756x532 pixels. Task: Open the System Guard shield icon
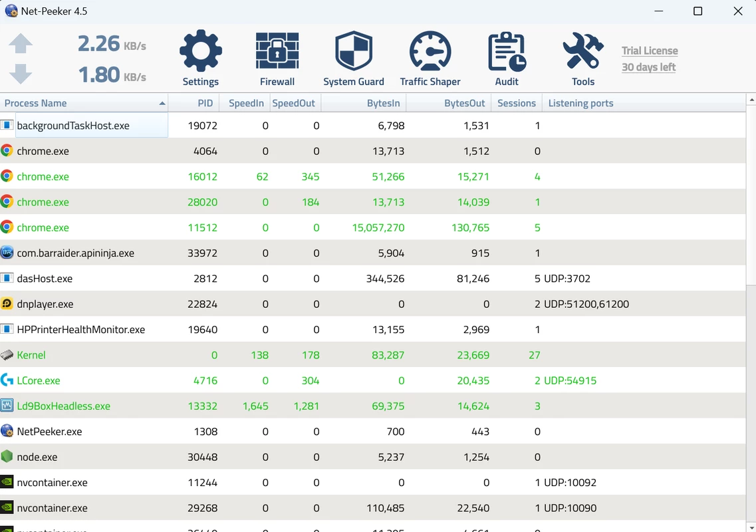coord(354,51)
